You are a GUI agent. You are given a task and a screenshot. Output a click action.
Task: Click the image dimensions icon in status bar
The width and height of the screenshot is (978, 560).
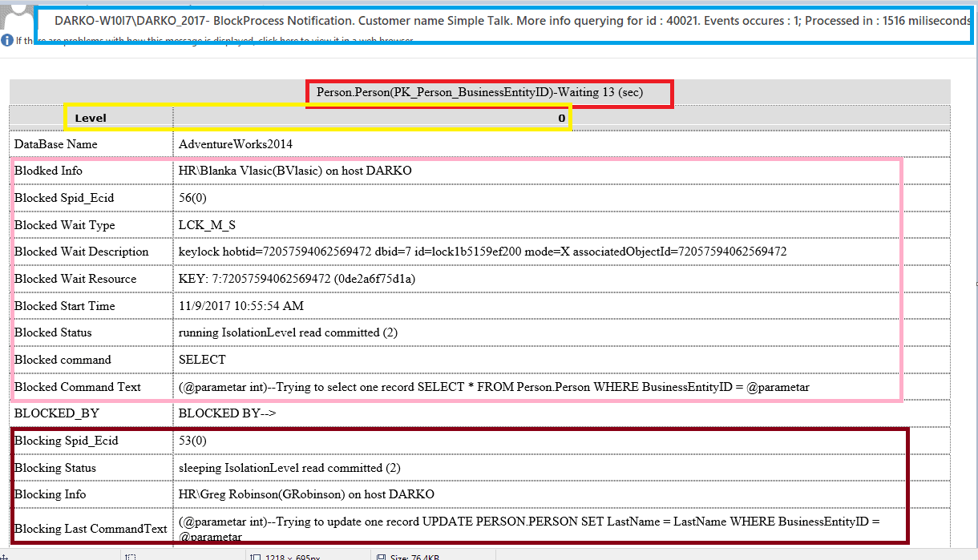click(x=254, y=556)
